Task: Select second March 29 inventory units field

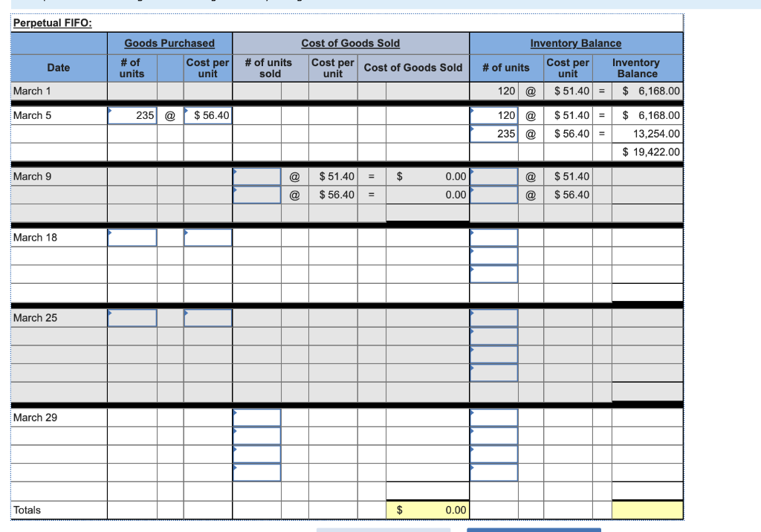Action: [493, 436]
